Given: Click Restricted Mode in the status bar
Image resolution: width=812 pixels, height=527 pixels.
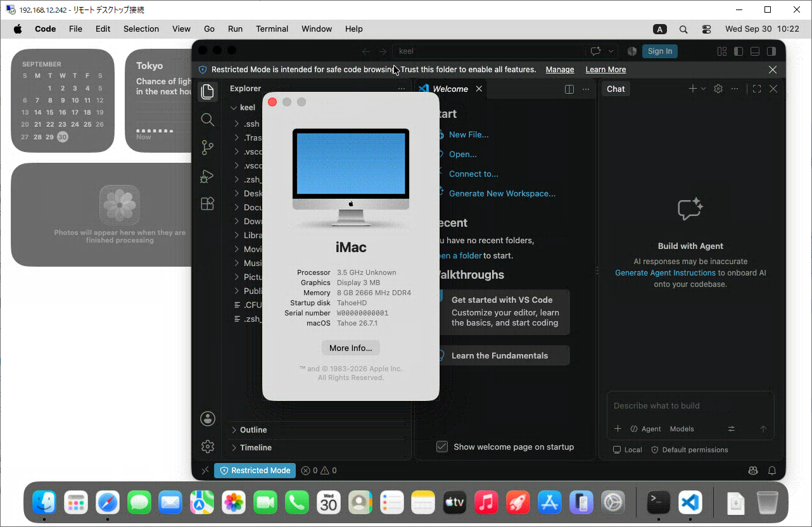Looking at the screenshot, I should (x=255, y=471).
